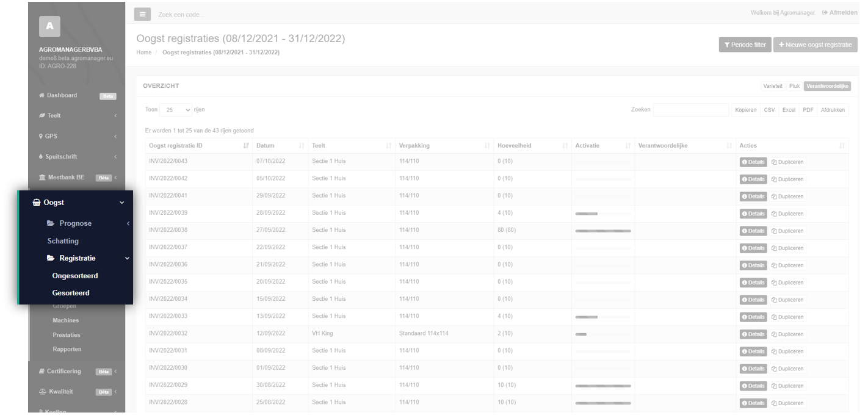Click the Afmelden logout icon

click(x=825, y=13)
